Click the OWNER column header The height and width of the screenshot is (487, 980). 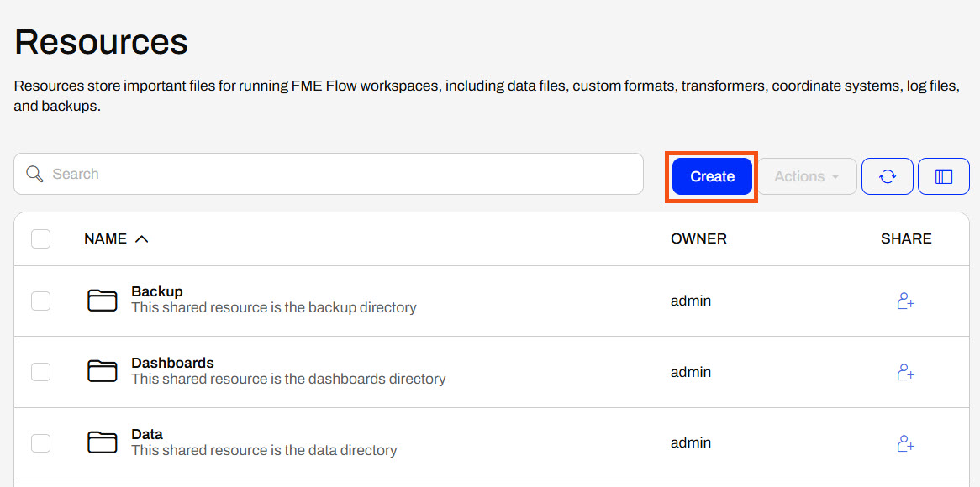(x=698, y=238)
